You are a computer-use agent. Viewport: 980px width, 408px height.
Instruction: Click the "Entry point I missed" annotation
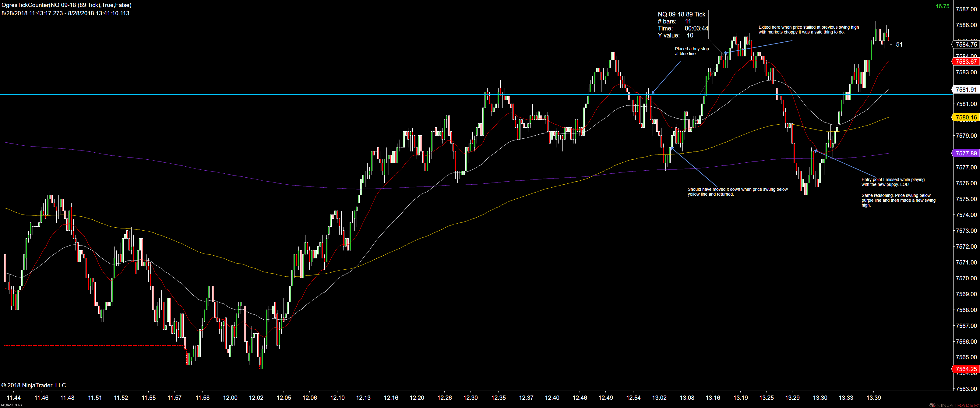point(893,182)
